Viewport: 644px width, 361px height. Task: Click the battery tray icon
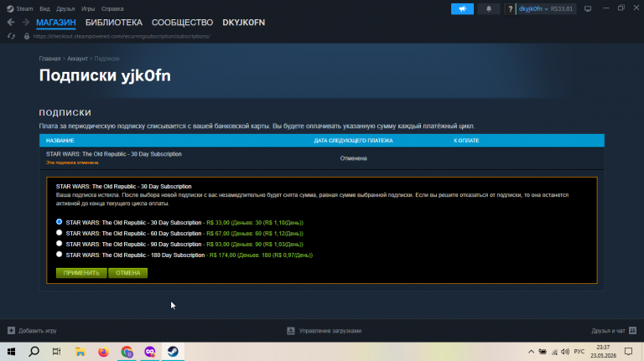(x=543, y=352)
